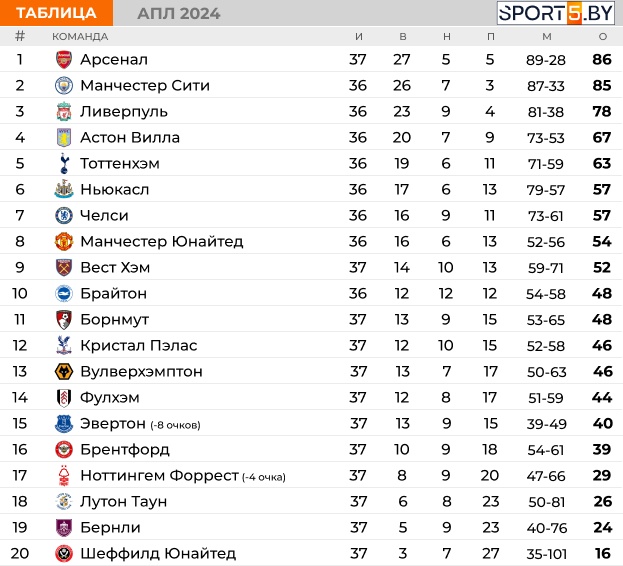Click the Manchester City crest icon
This screenshot has width=623, height=566.
click(x=64, y=85)
